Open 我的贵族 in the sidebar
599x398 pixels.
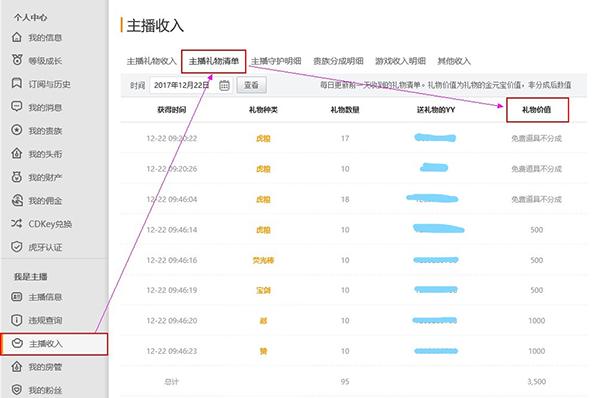coord(45,131)
